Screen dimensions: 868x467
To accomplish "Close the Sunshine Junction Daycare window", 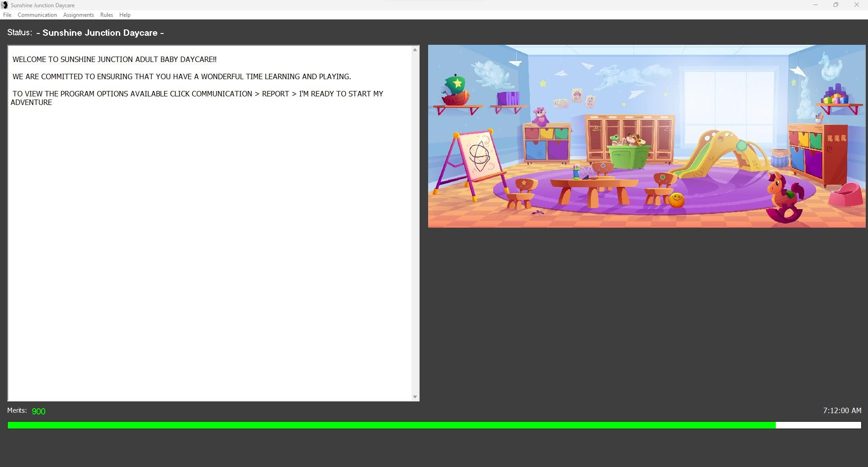I will click(856, 5).
